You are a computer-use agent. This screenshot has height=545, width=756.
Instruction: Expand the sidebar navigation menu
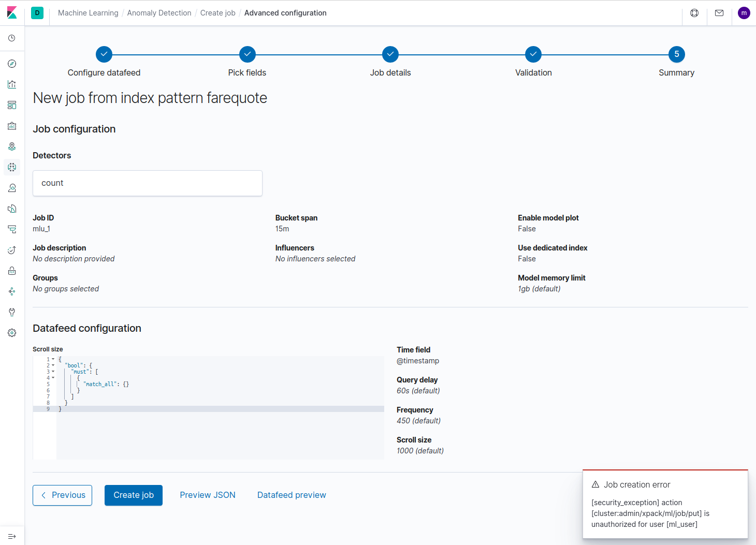(12, 537)
